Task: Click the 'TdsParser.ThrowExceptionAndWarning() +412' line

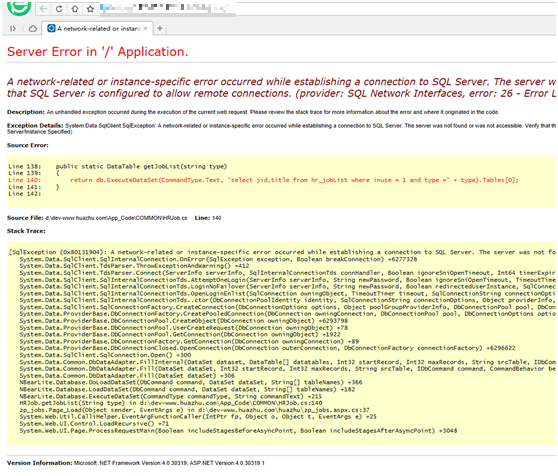Action: tap(135, 266)
